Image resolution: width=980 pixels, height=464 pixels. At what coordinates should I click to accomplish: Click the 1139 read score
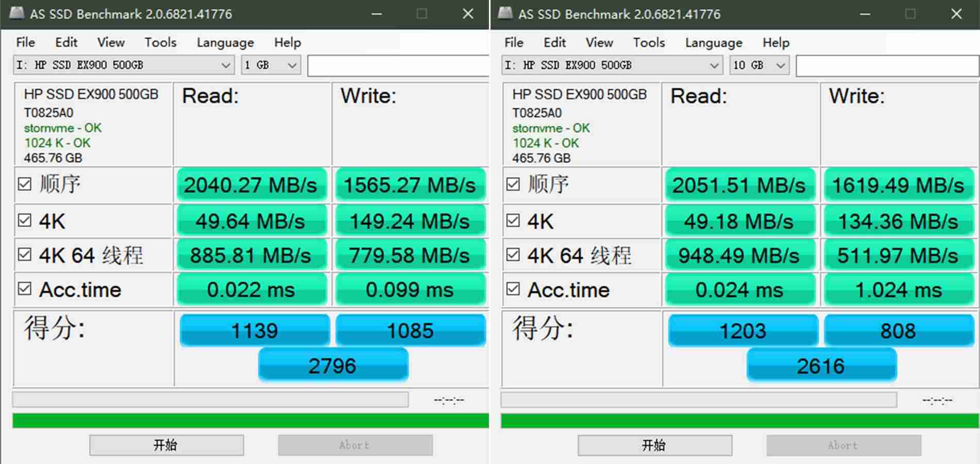coord(255,330)
